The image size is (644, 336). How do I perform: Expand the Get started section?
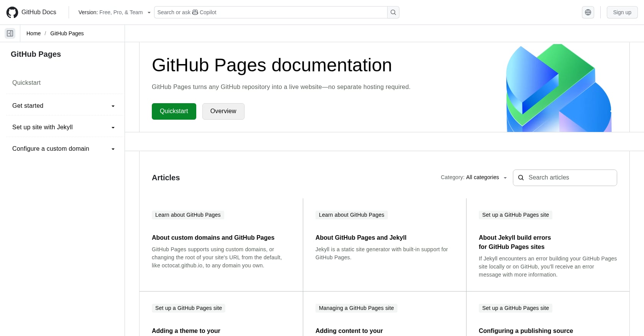[x=64, y=105]
